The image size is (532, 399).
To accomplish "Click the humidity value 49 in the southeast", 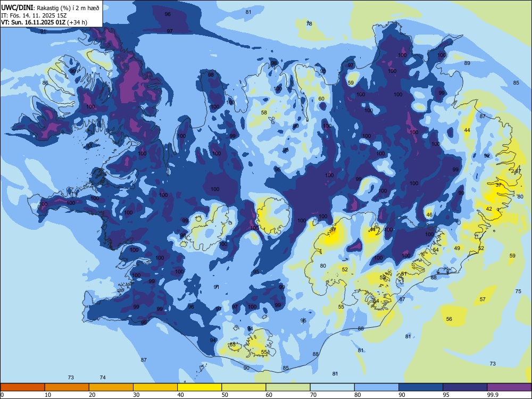I will click(x=457, y=248).
